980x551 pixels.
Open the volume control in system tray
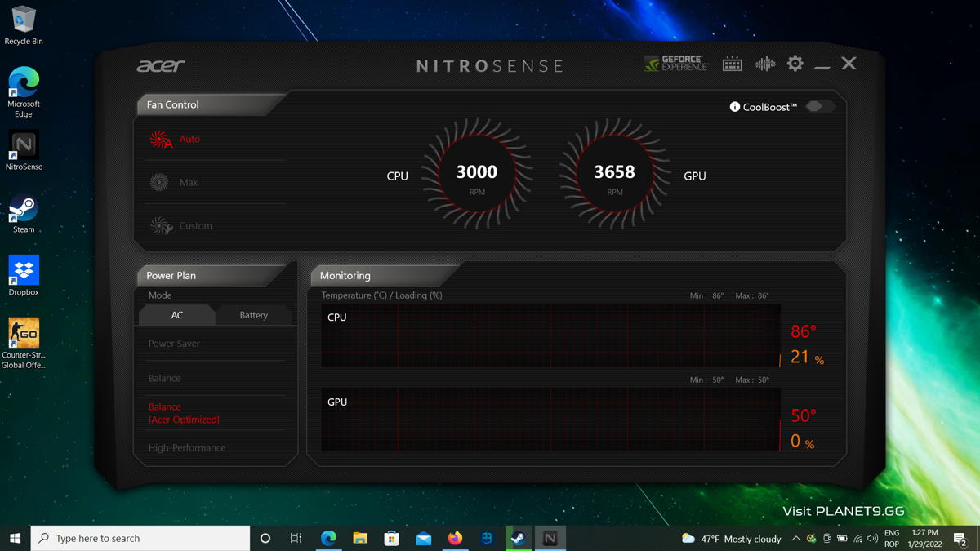872,539
